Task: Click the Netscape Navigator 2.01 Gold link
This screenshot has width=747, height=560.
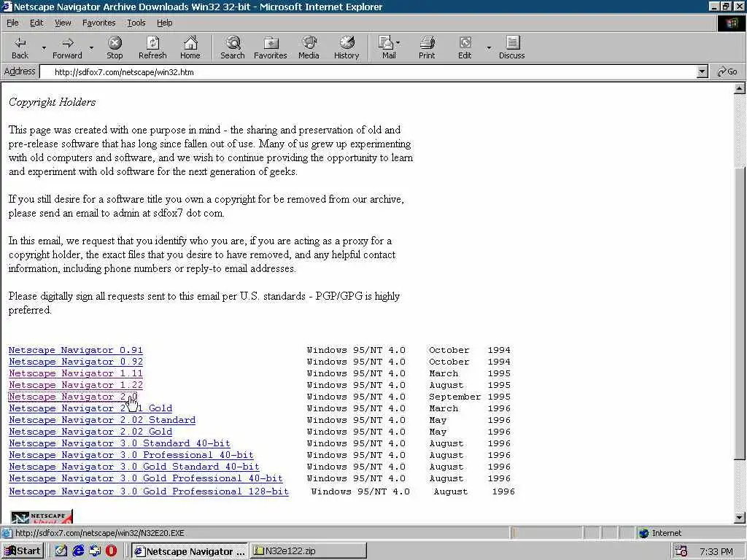Action: point(90,408)
